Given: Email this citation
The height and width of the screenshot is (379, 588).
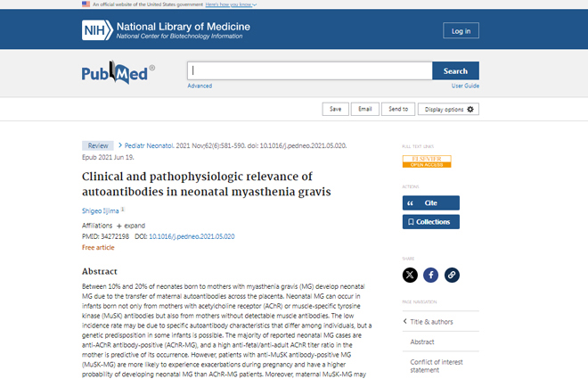Looking at the screenshot, I should 365,109.
